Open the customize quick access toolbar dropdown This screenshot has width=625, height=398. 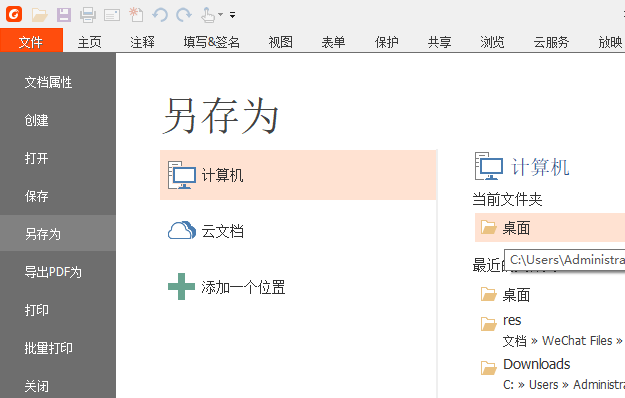coord(232,15)
